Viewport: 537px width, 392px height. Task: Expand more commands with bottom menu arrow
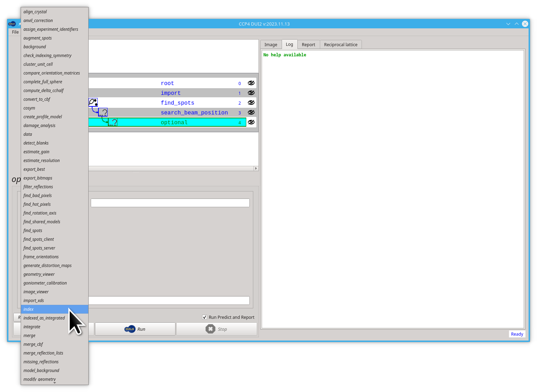55,383
